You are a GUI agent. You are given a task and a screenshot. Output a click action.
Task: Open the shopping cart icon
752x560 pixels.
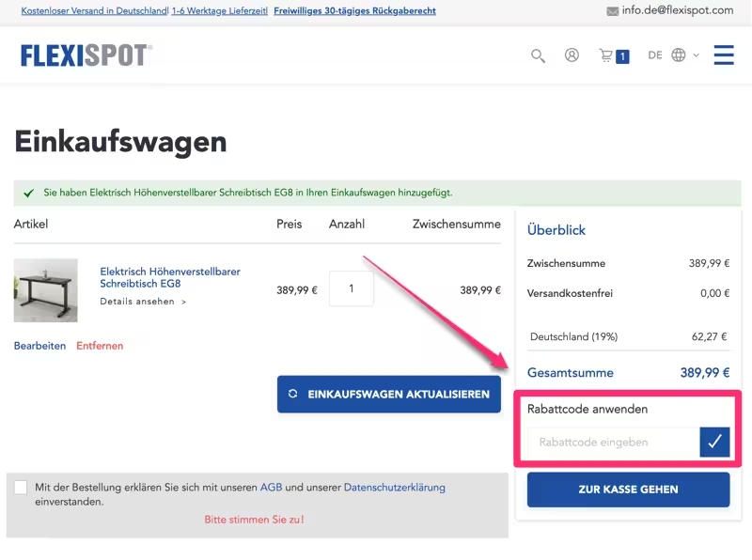coord(606,55)
